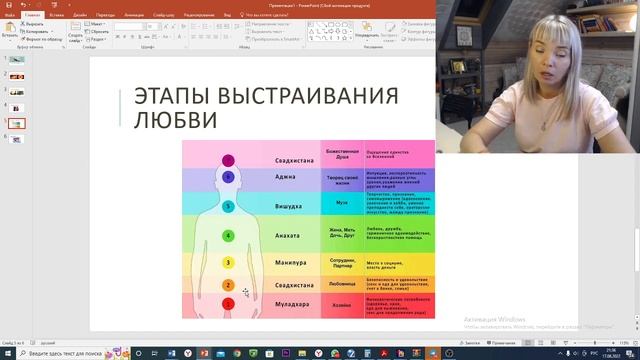
Task: Expand the Section (Раздел) dropdown
Action: (96, 39)
